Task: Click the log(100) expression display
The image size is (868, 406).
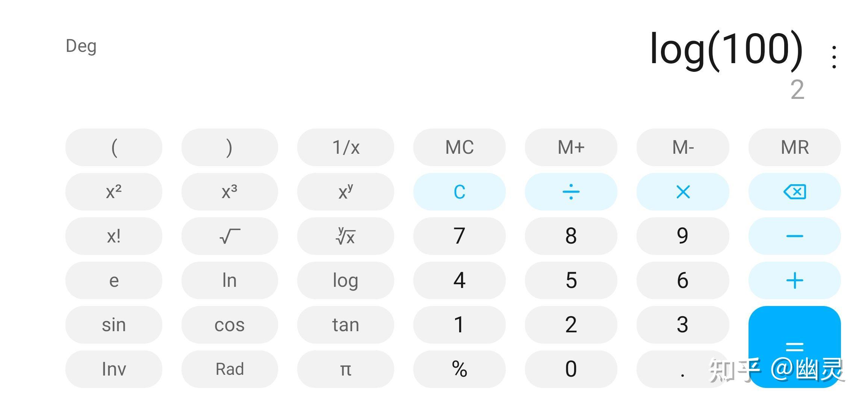Action: [x=726, y=50]
